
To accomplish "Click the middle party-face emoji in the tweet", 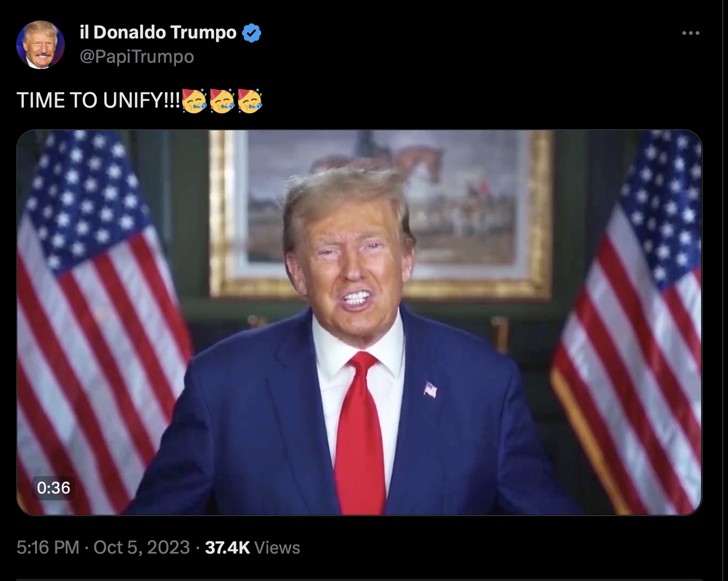I will click(x=222, y=100).
